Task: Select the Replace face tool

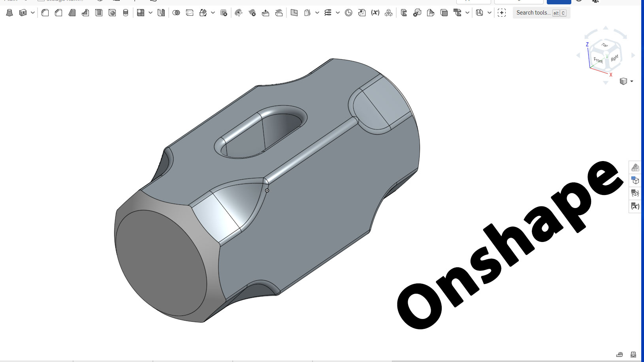Action: point(279,13)
